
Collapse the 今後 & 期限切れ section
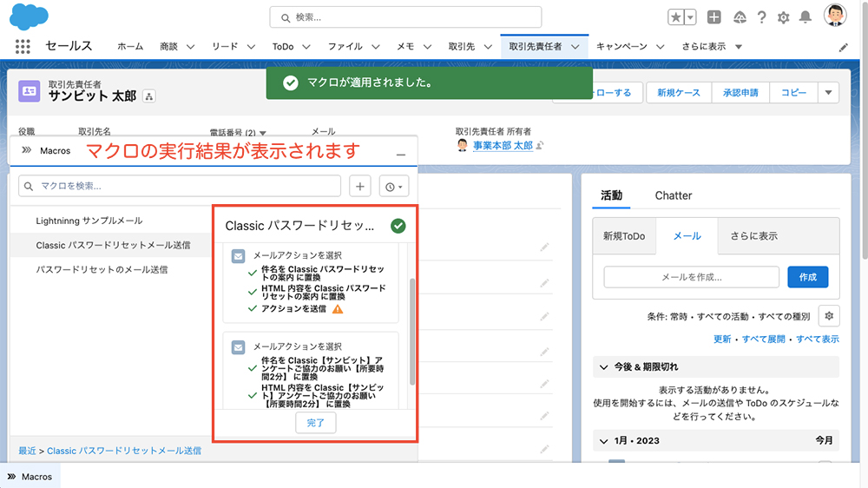point(604,366)
